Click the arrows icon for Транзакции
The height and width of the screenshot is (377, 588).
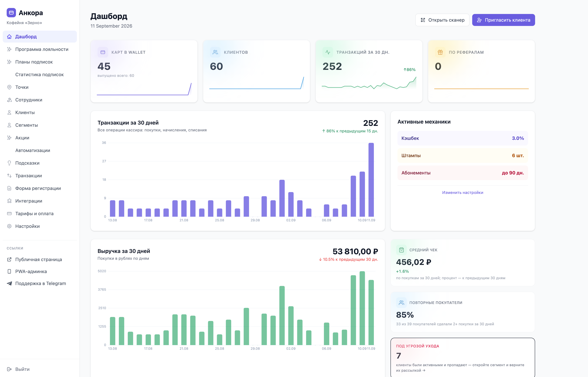9,176
